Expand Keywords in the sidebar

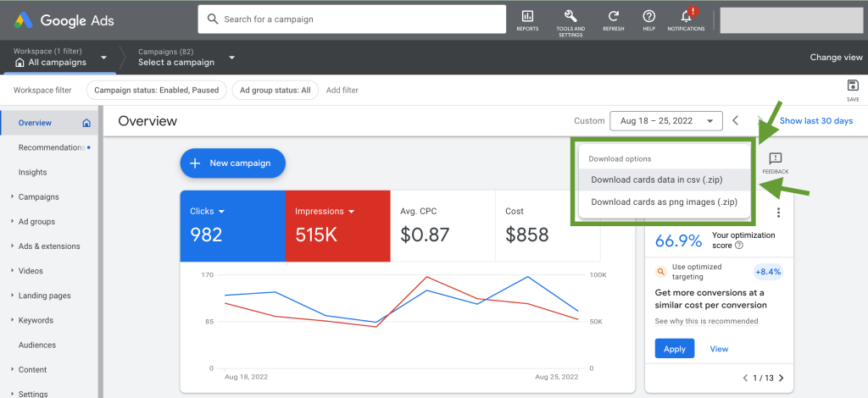point(36,321)
